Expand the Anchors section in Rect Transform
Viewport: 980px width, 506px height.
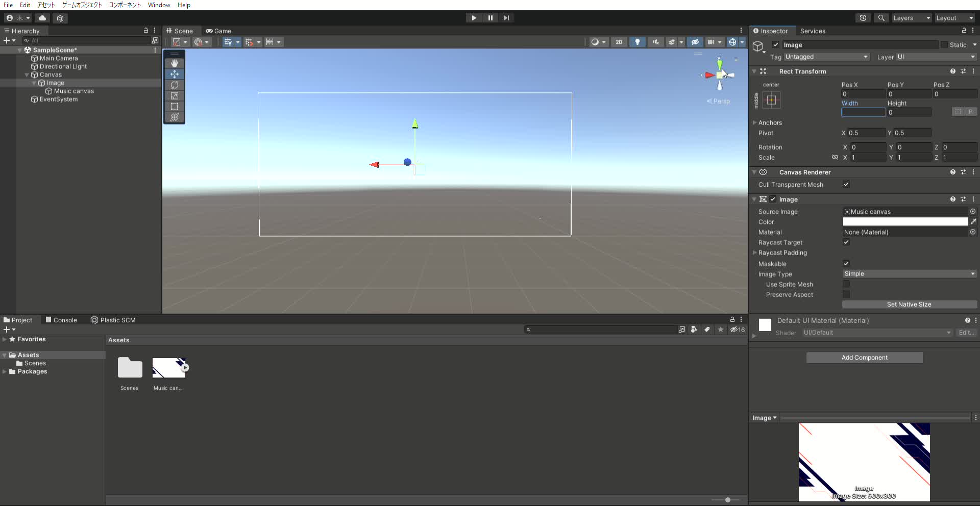(x=755, y=122)
